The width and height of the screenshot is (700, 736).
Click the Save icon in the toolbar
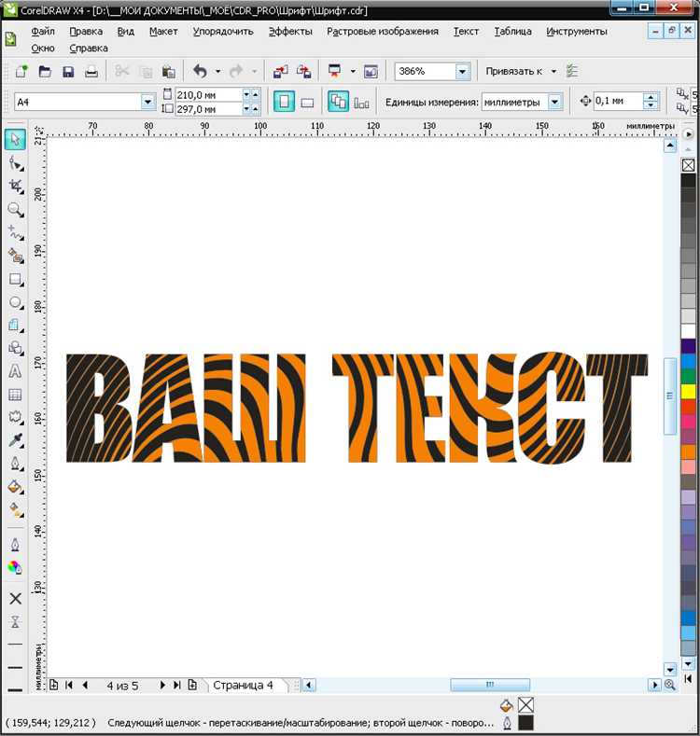(68, 71)
